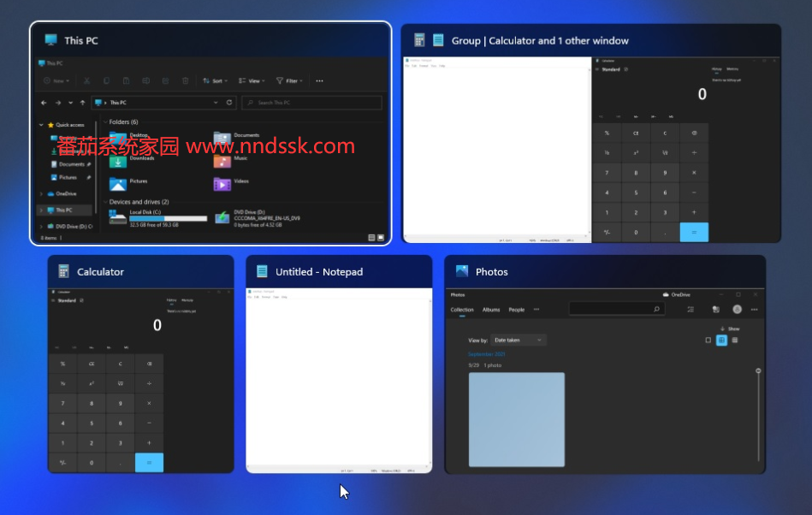Viewport: 812px width, 515px height.
Task: Click the 7 key in standalone Calculator
Action: [x=62, y=403]
